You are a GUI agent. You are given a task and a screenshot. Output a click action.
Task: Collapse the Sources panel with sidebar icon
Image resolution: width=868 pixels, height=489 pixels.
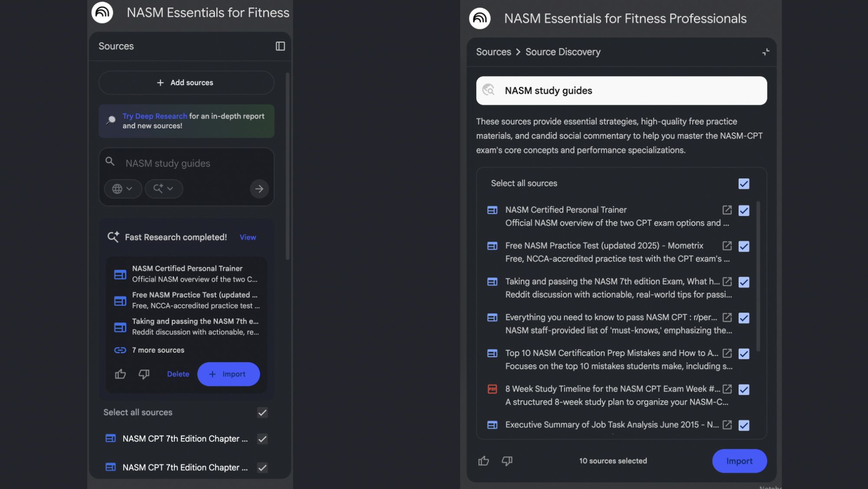[280, 46]
